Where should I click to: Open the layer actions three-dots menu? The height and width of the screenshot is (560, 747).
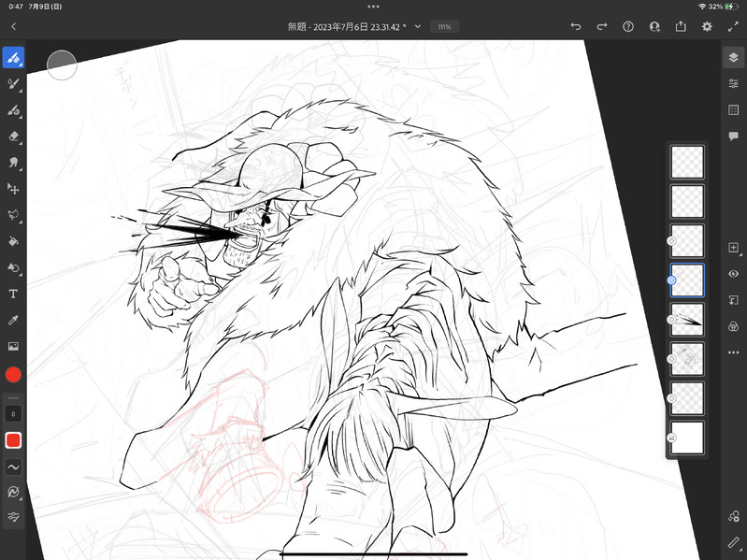click(x=734, y=352)
